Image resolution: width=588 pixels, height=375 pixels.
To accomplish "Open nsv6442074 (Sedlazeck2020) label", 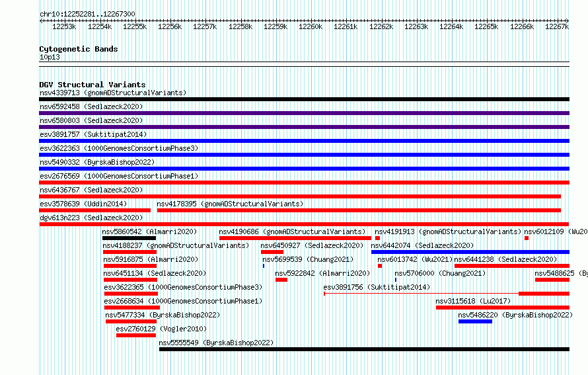I will (x=422, y=245).
